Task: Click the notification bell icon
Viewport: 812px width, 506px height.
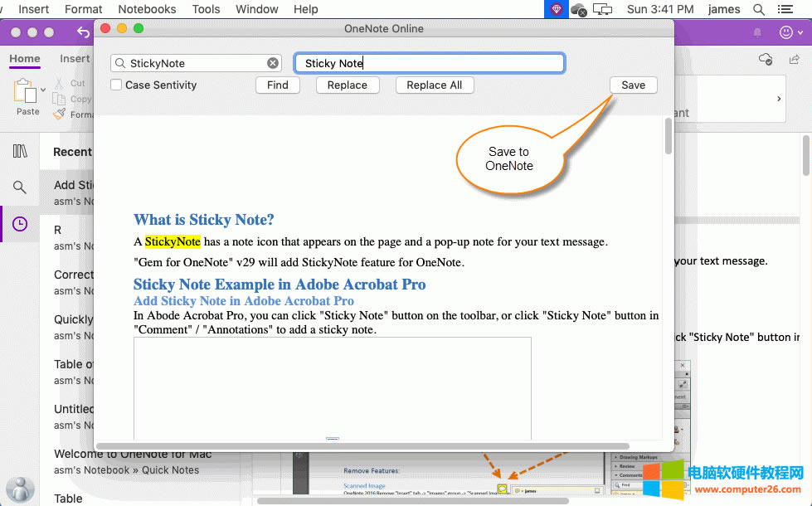Action: click(756, 32)
